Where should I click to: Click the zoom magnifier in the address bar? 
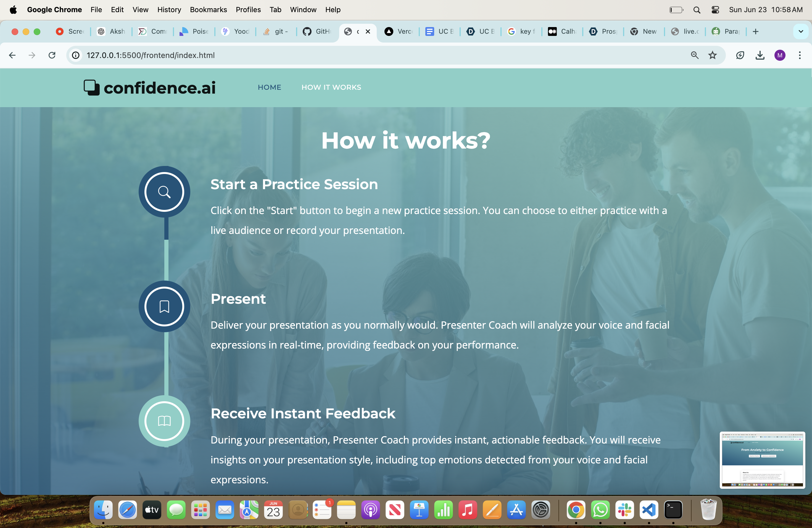point(694,55)
